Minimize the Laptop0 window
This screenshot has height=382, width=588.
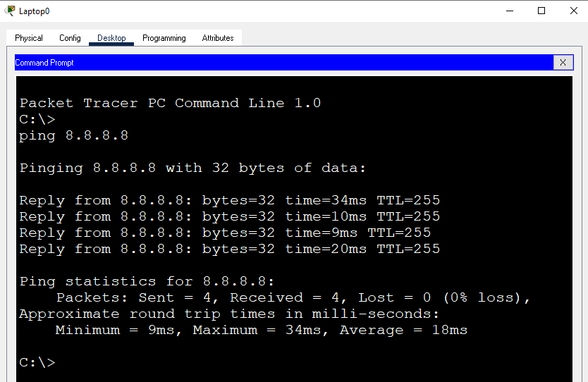point(509,11)
